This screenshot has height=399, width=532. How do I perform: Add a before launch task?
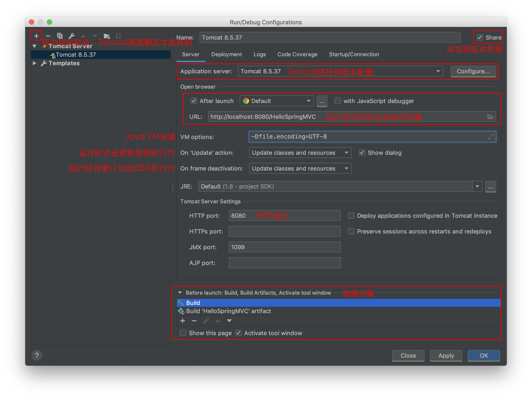pyautogui.click(x=183, y=321)
